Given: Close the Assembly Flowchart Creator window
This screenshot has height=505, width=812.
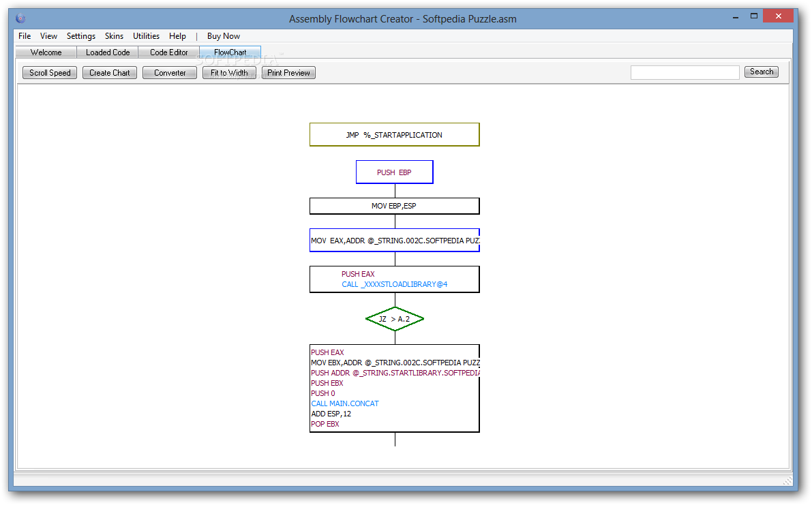Looking at the screenshot, I should coord(779,16).
